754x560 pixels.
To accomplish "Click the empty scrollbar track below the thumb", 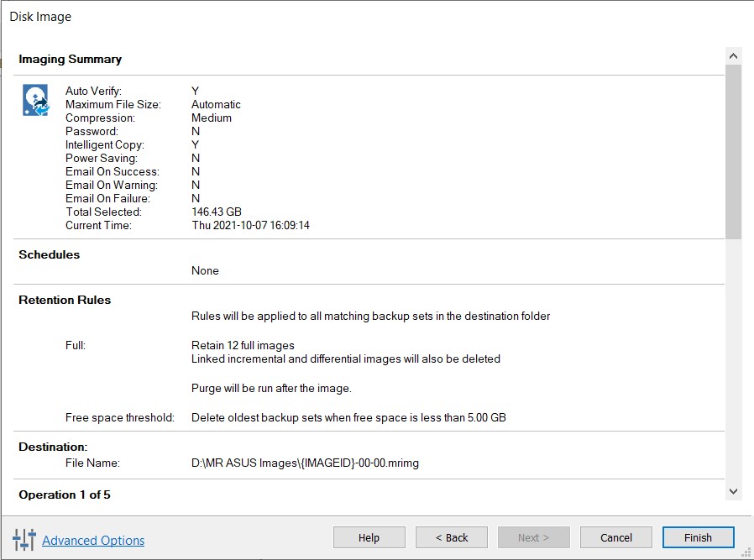I will point(733,361).
